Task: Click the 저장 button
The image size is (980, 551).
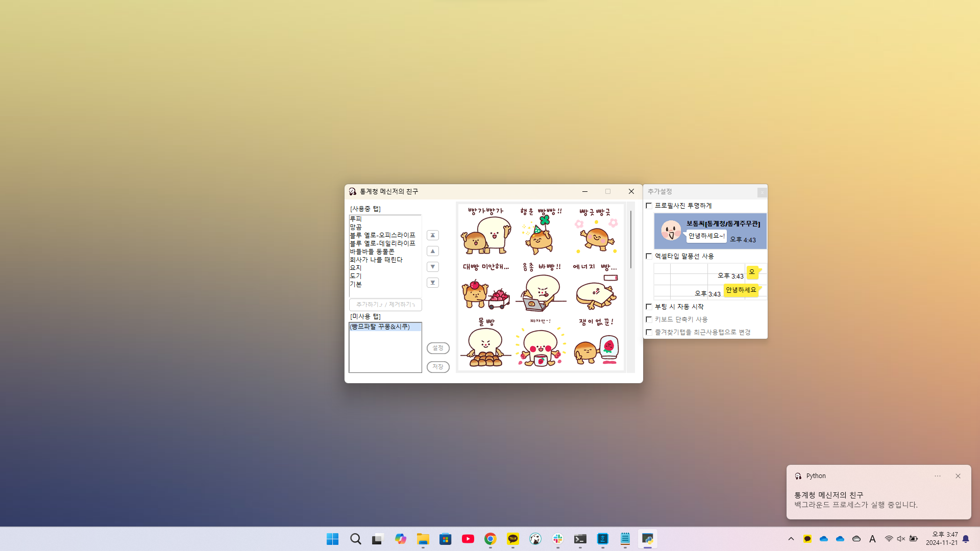Action: [438, 367]
